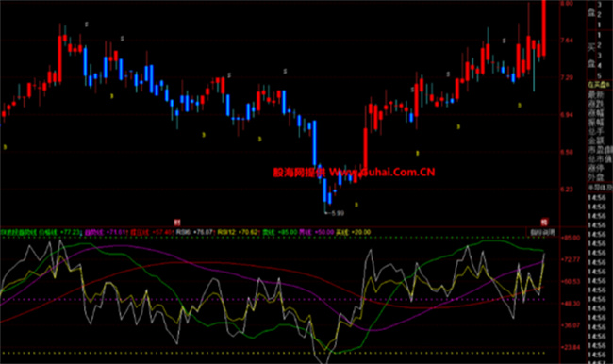Click the 7.64 price axis label
Viewport: 613px width, 364px height.
(567, 41)
